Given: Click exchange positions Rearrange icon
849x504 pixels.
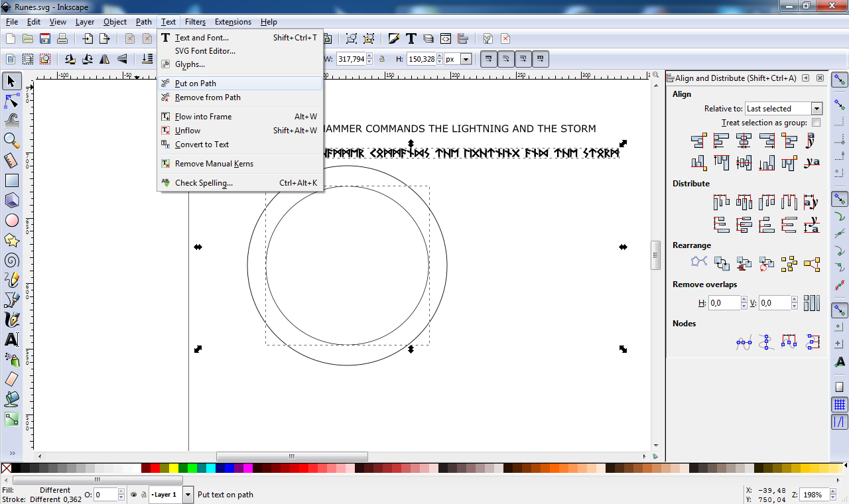Looking at the screenshot, I should coord(722,263).
